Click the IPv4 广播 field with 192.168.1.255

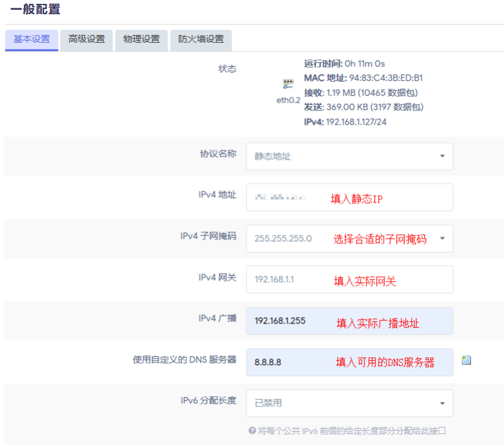(x=349, y=320)
